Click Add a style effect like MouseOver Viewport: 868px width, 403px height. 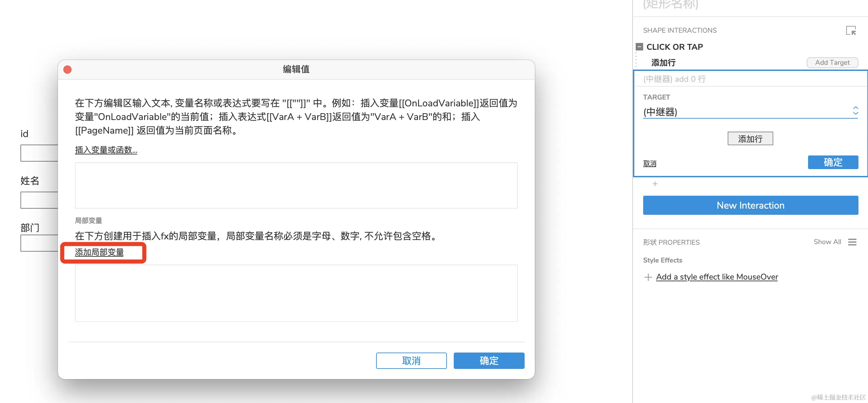pos(717,277)
